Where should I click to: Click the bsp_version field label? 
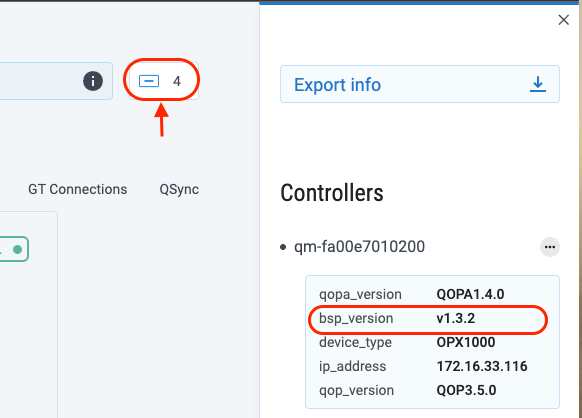(x=356, y=319)
